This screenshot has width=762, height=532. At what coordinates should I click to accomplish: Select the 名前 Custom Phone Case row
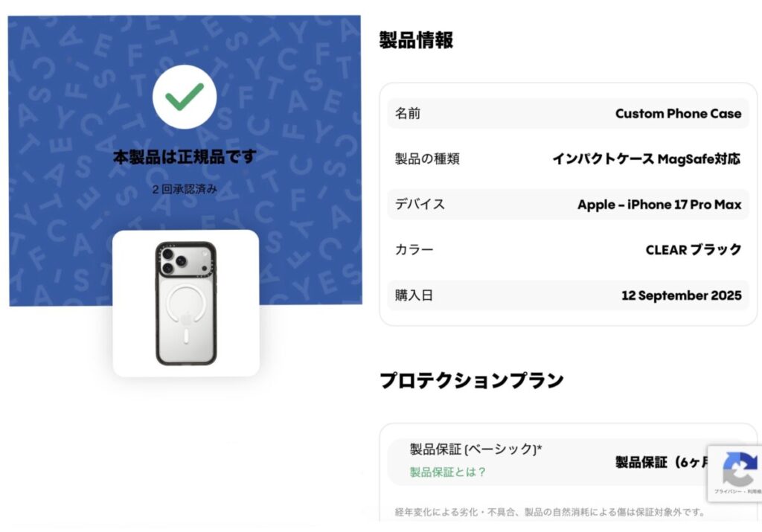tap(567, 114)
